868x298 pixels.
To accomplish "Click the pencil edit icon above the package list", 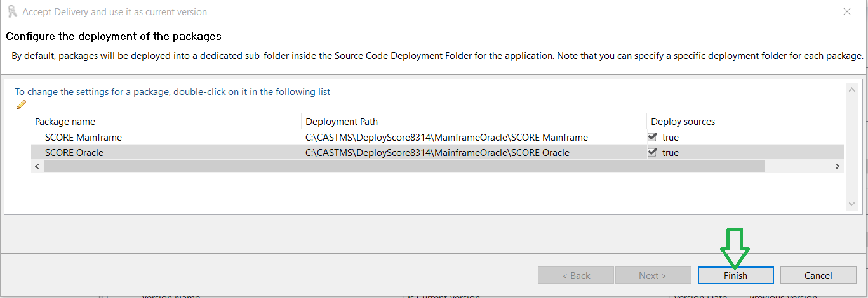I will point(21,105).
